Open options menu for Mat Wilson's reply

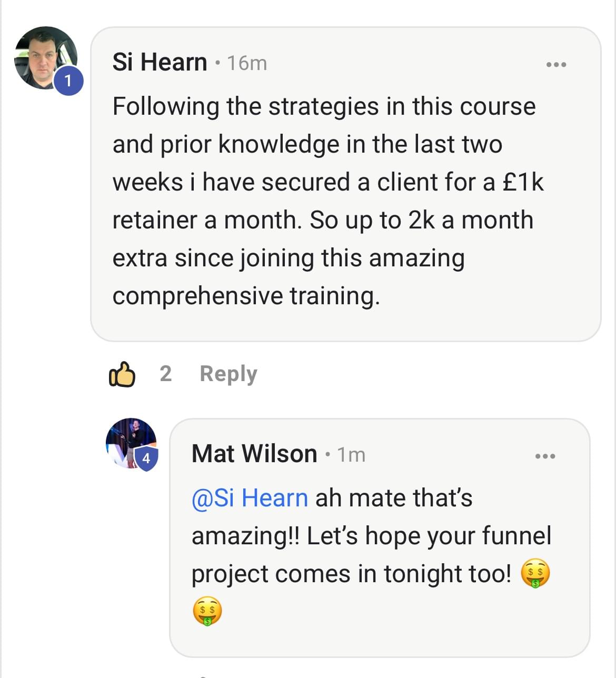point(545,456)
